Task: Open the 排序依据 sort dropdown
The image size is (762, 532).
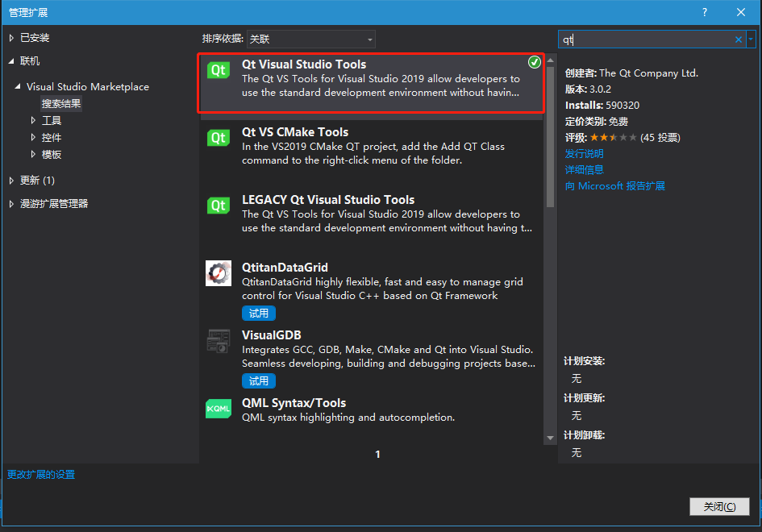Action: point(311,39)
